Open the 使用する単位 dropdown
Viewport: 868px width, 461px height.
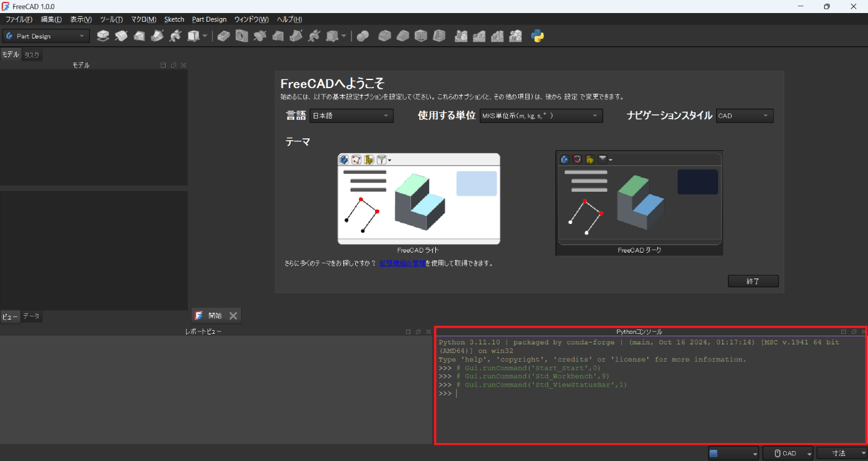tap(541, 115)
